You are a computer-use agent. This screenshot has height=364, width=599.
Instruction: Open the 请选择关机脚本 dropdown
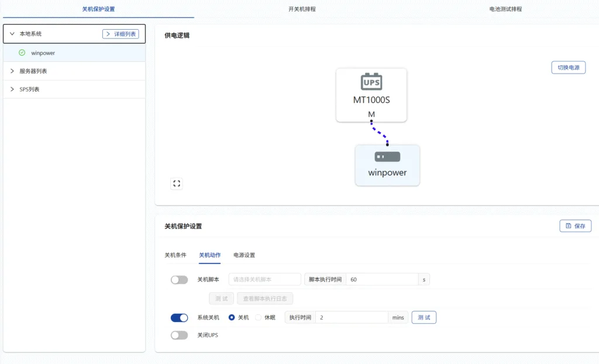pyautogui.click(x=264, y=280)
